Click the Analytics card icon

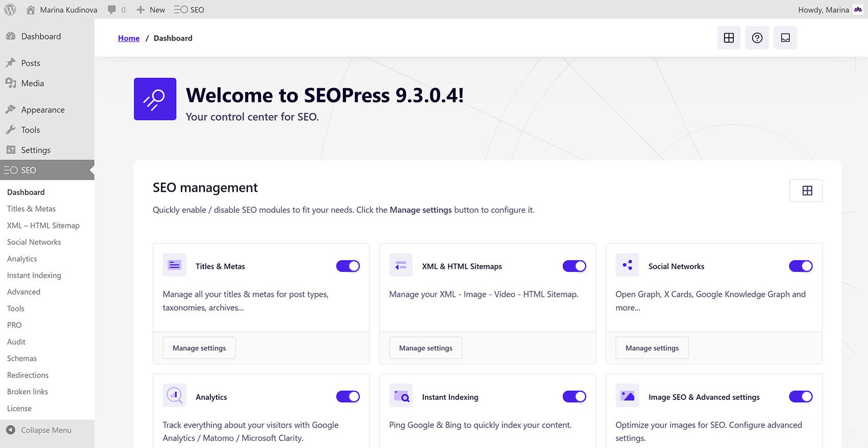[x=175, y=395]
